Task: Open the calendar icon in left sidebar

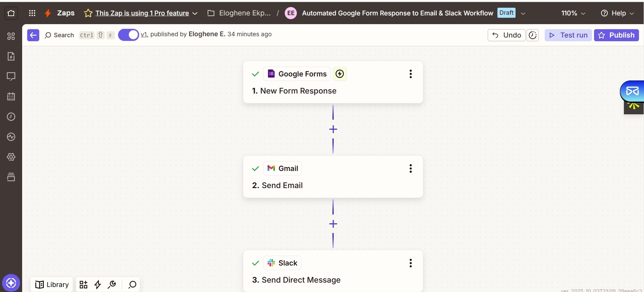Action: tap(11, 97)
